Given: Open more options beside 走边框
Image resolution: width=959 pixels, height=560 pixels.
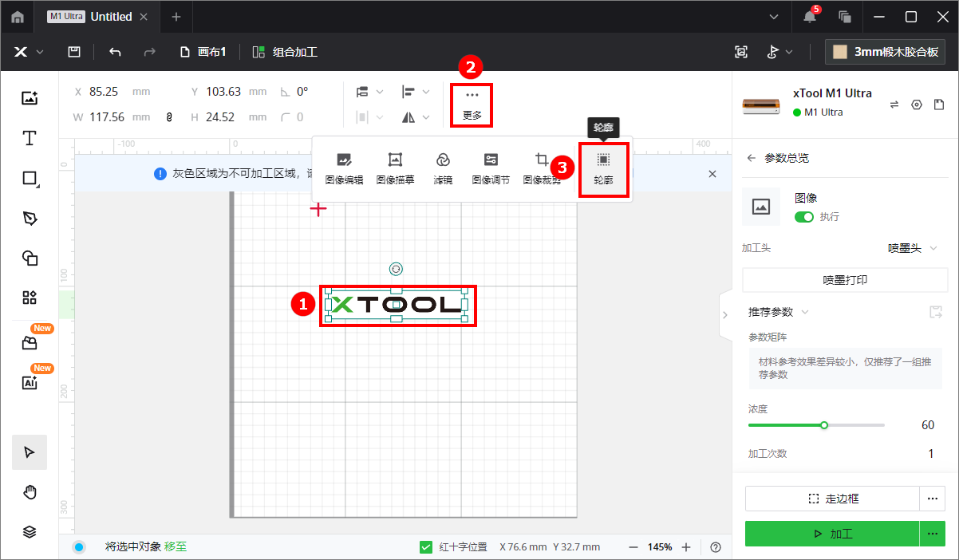Looking at the screenshot, I should tap(932, 499).
